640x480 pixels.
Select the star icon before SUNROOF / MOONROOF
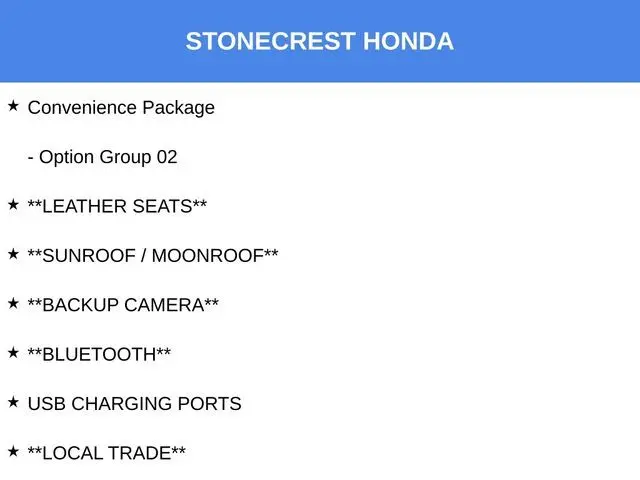13,254
